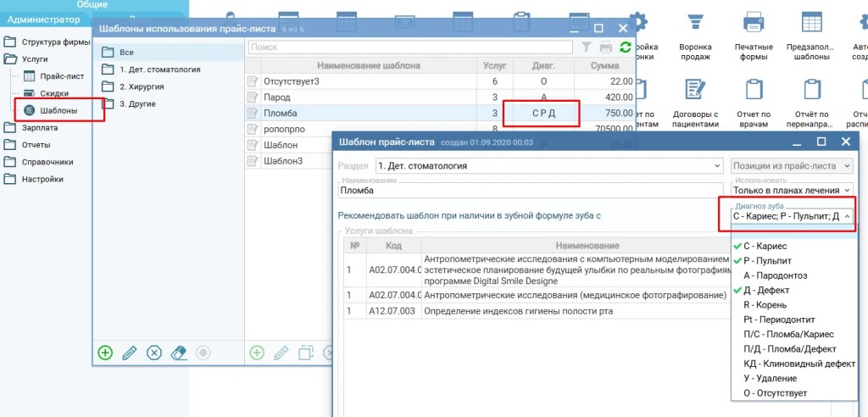Click the green add folder plus icon
The width and height of the screenshot is (868, 417).
click(105, 352)
